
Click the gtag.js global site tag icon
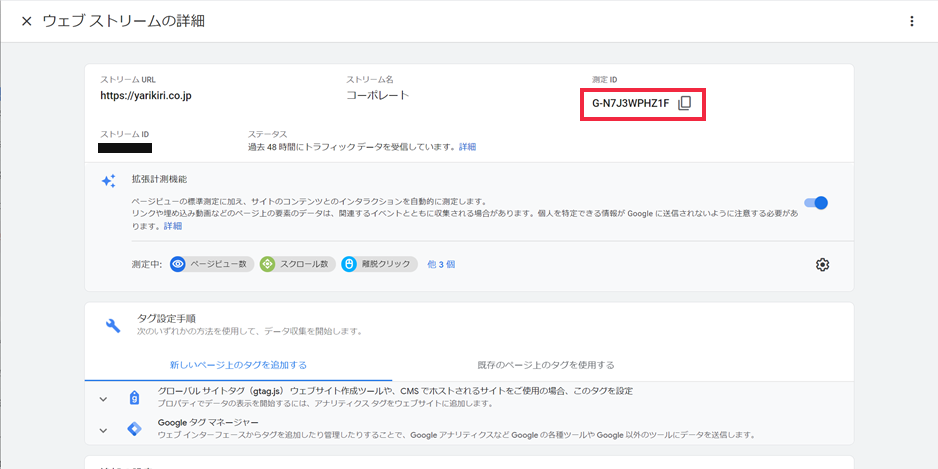[x=134, y=397]
